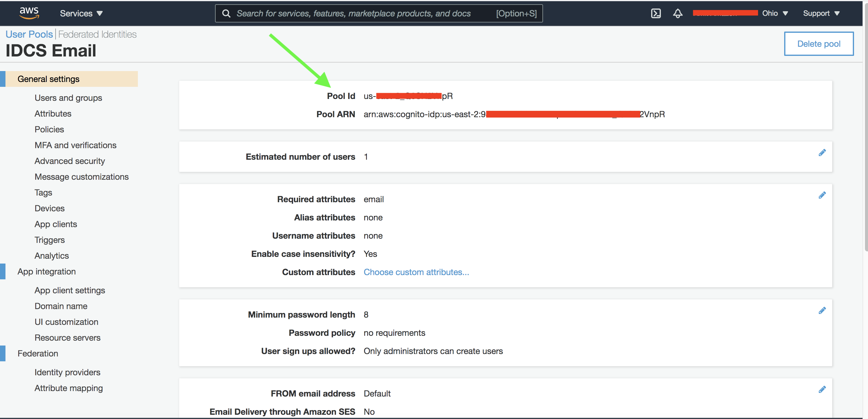
Task: Click the AWS services search field
Action: tap(354, 13)
